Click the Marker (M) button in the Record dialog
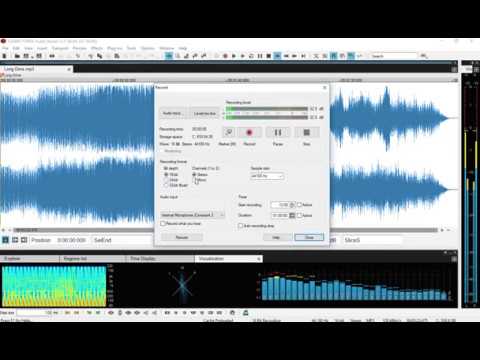 [229, 133]
